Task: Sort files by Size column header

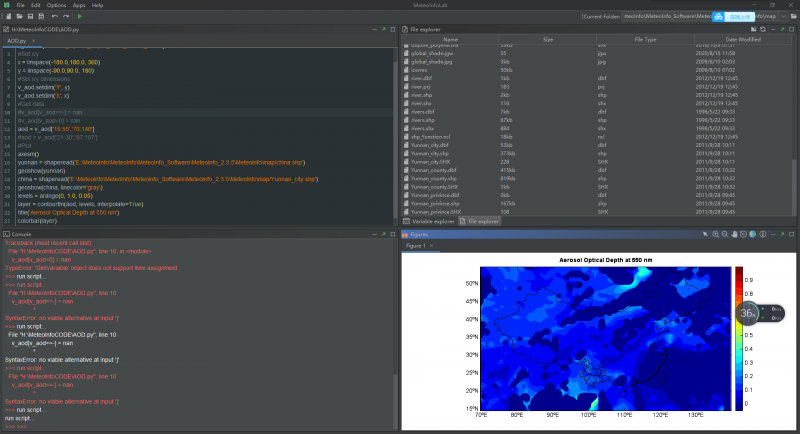Action: click(548, 39)
